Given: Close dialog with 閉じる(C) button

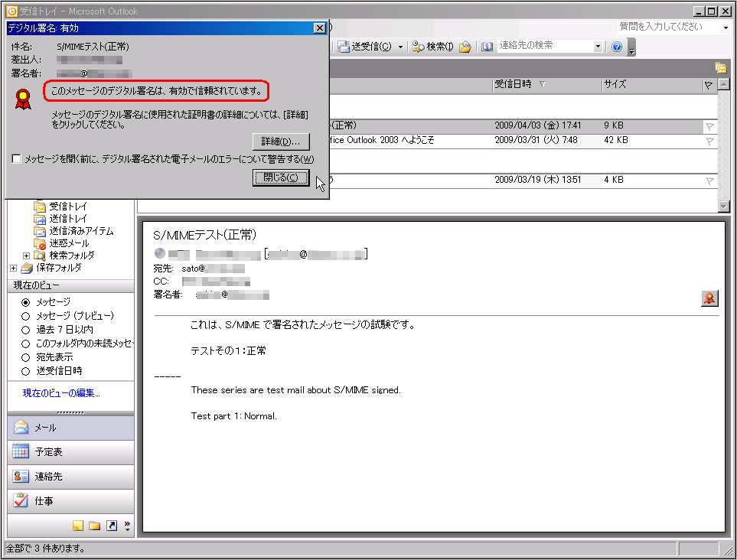Looking at the screenshot, I should click(x=281, y=177).
